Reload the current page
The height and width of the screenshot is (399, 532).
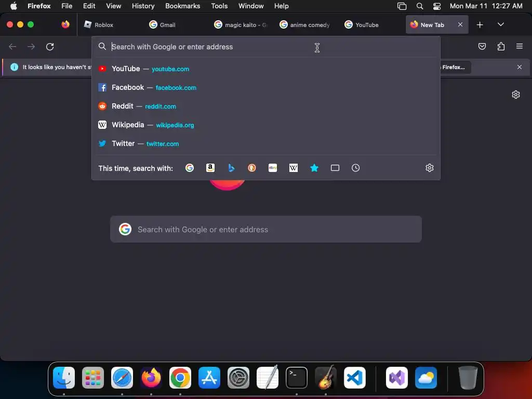(50, 46)
